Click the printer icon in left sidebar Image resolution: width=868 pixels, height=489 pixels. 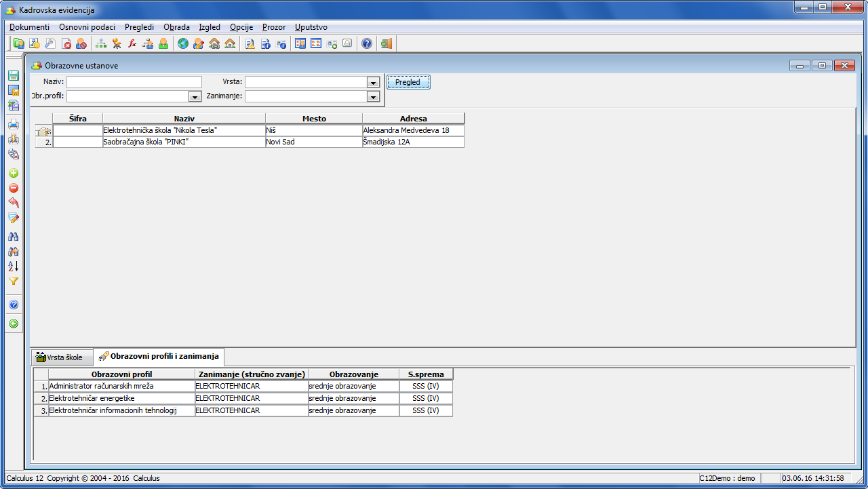[x=14, y=124]
